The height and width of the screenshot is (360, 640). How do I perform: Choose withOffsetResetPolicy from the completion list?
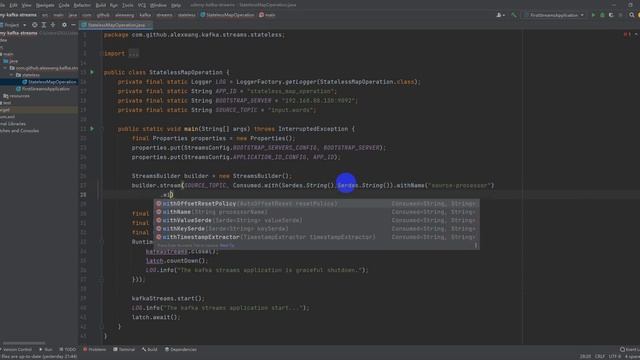pyautogui.click(x=316, y=204)
